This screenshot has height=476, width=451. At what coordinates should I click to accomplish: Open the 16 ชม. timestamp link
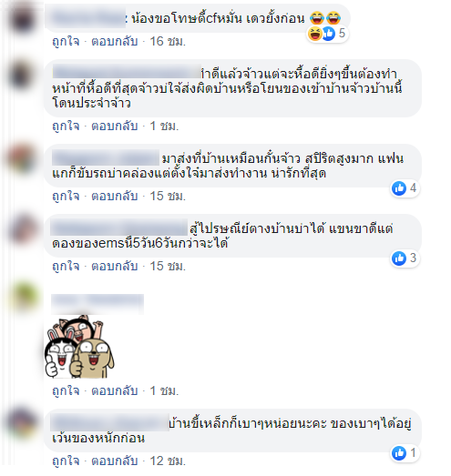click(x=168, y=41)
